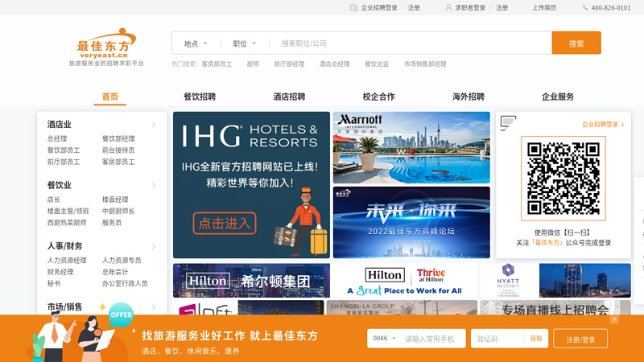This screenshot has width=644, height=362.
Task: Click 办公室行政人员 under 人事/财务
Action: click(125, 283)
